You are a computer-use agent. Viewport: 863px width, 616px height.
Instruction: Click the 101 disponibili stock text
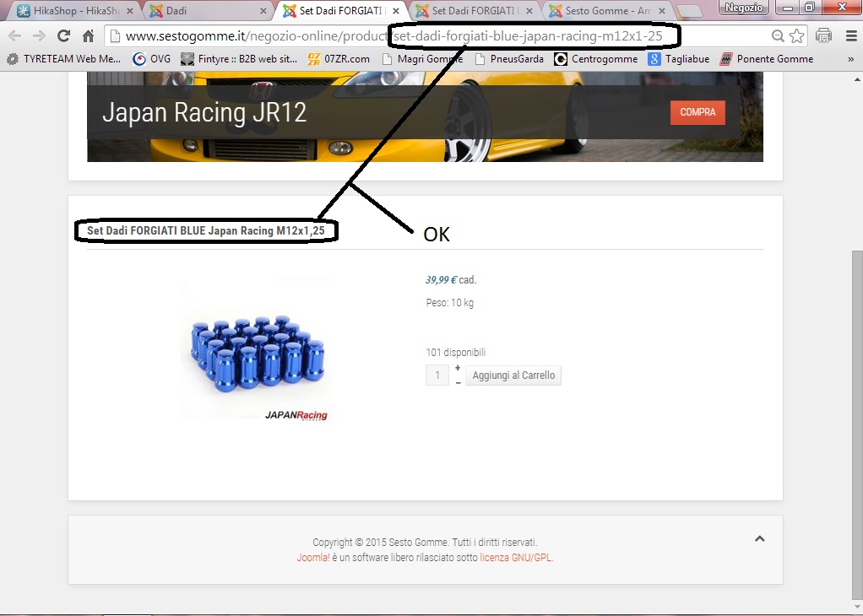point(456,353)
